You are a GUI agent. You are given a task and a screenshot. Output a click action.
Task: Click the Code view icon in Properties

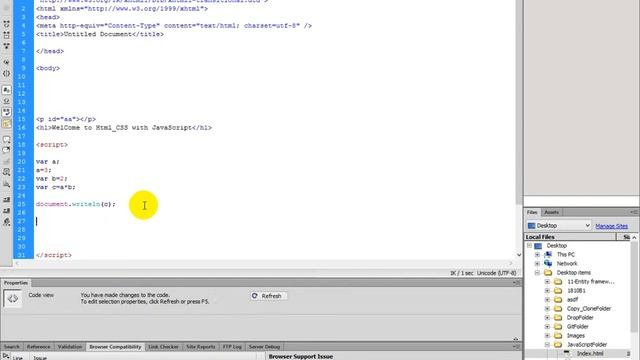13,299
